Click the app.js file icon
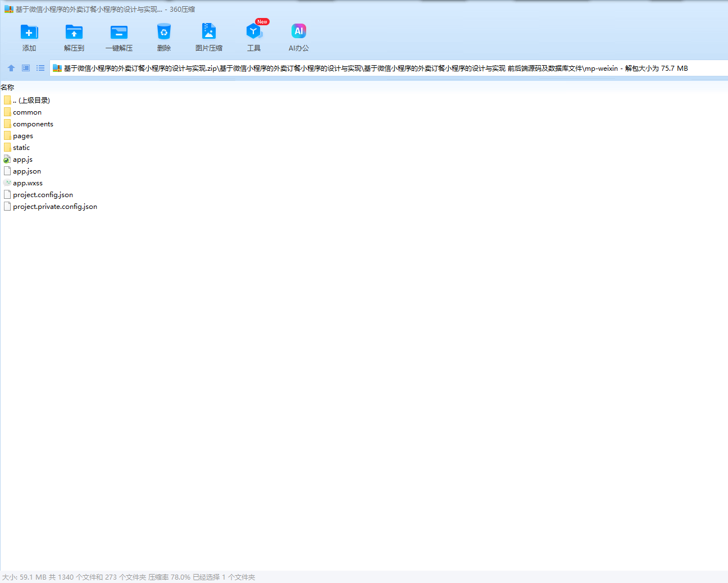Screen dimensions: 728x583 coord(7,159)
